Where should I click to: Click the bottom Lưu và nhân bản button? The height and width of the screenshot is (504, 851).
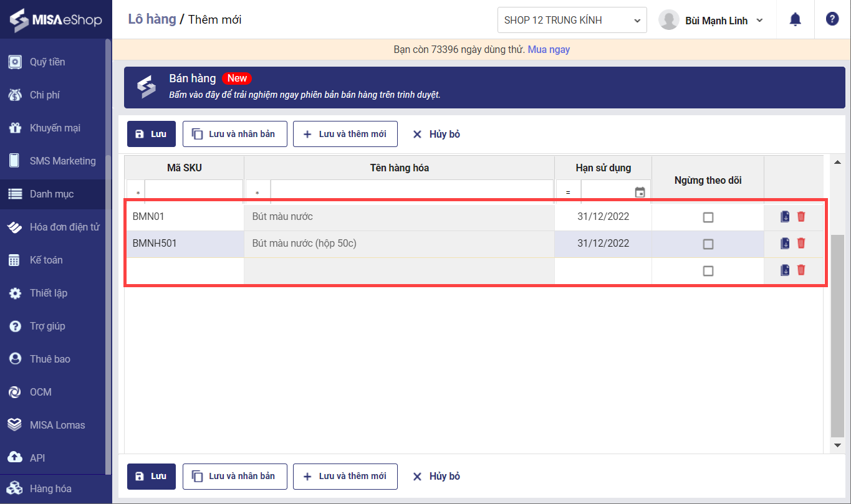coord(235,477)
